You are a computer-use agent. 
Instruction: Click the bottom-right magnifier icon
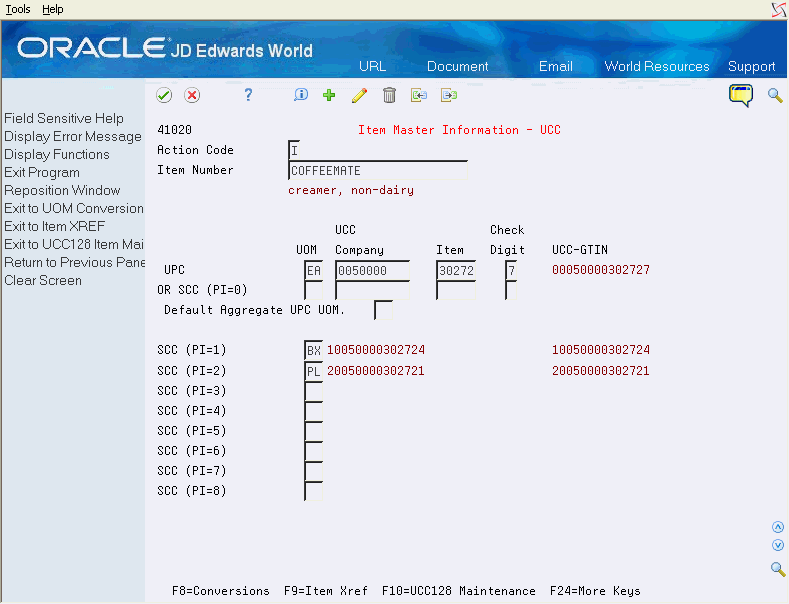(778, 569)
